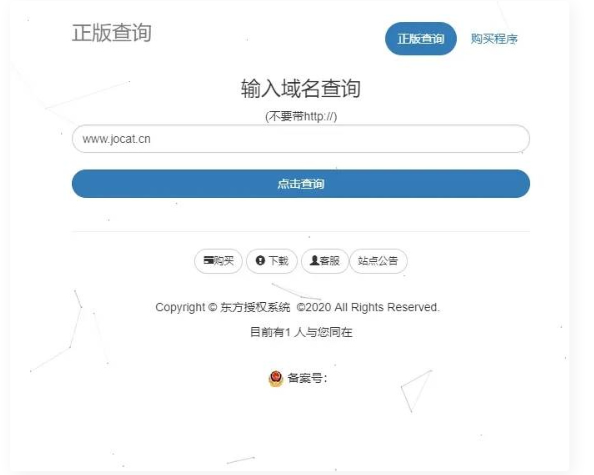
Task: Click the large 正版查询 site title
Action: pos(112,33)
